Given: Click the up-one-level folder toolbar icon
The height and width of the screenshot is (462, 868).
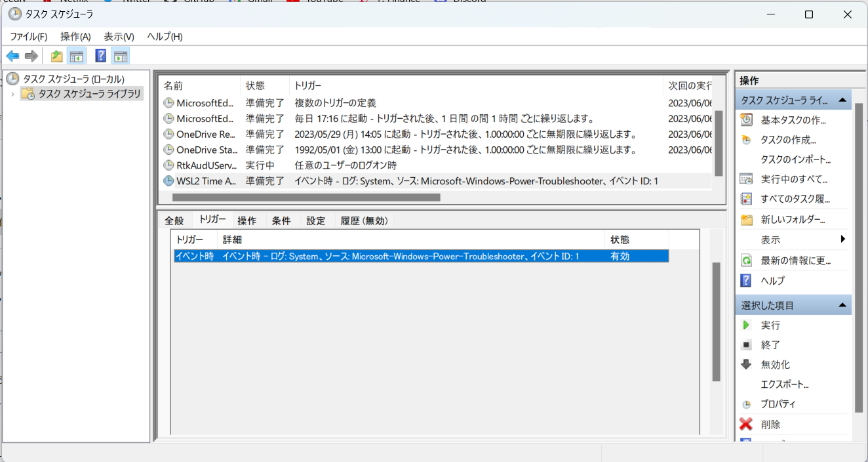Looking at the screenshot, I should coord(57,56).
